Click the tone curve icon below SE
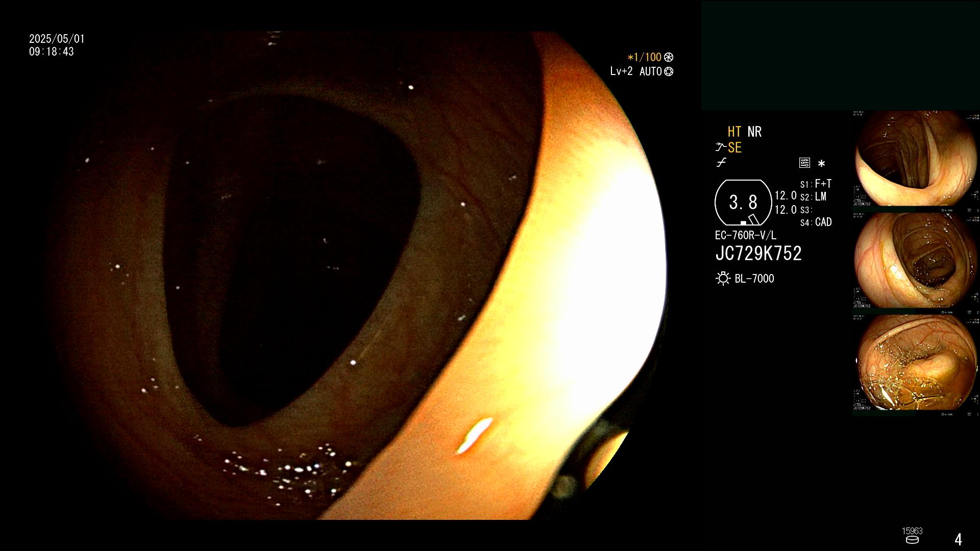This screenshot has height=551, width=980. 721,163
